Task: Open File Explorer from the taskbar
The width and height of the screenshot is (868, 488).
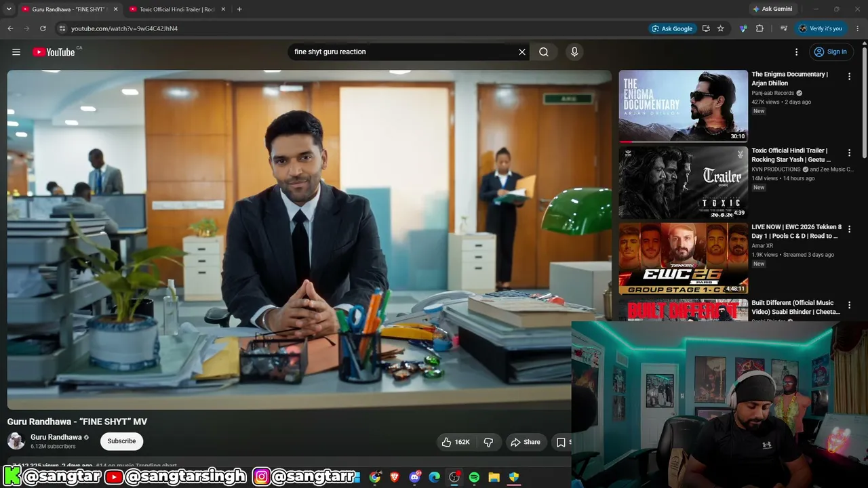Action: (494, 477)
